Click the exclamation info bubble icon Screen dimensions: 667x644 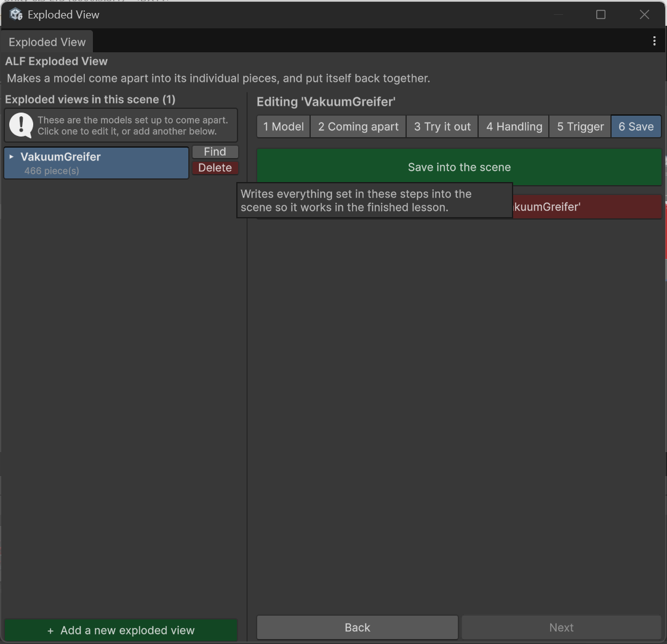(x=21, y=125)
